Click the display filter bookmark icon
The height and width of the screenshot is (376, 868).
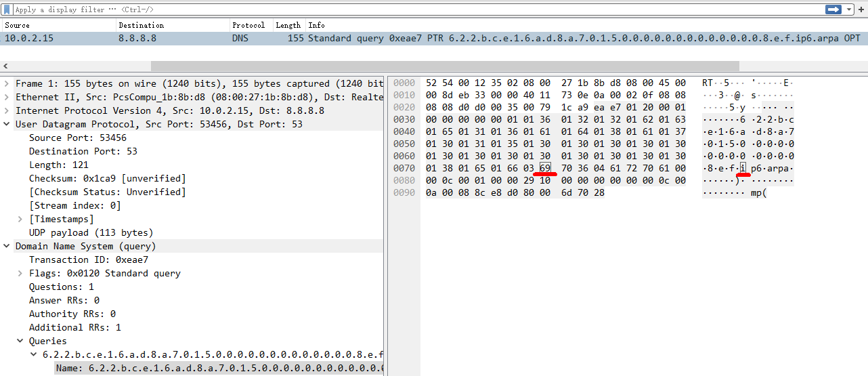pyautogui.click(x=7, y=9)
